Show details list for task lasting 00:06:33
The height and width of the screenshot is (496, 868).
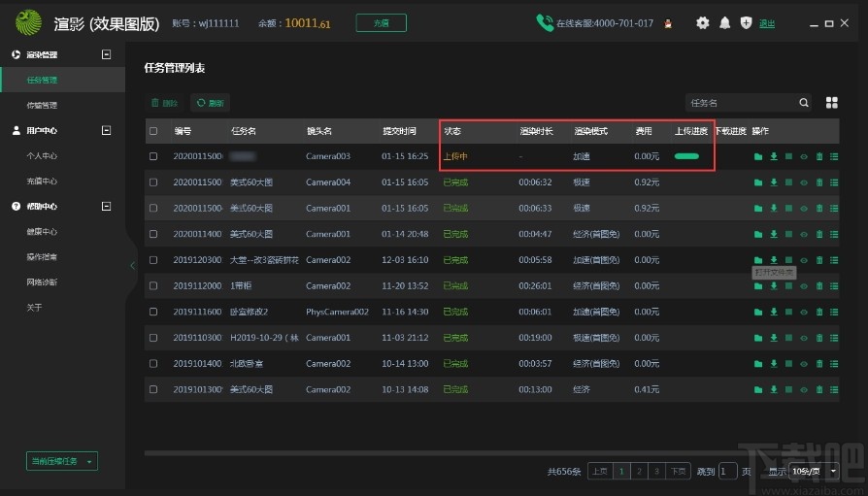point(834,209)
